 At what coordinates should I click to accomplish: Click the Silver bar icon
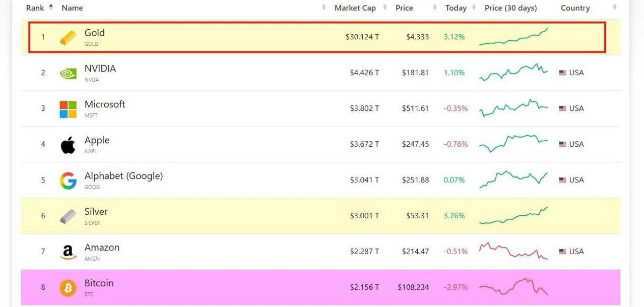(x=68, y=216)
